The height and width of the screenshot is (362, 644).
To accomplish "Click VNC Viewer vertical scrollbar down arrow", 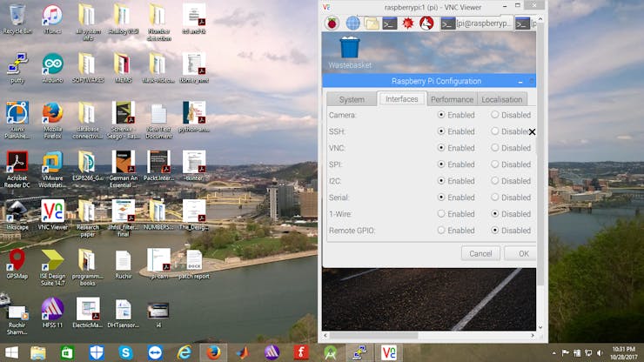I will click(x=540, y=327).
